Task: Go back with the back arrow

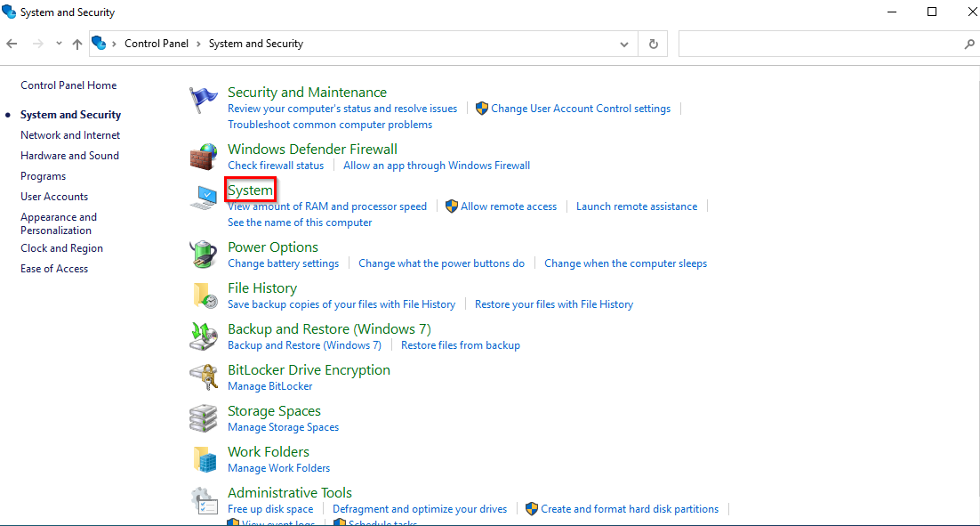Action: tap(12, 44)
